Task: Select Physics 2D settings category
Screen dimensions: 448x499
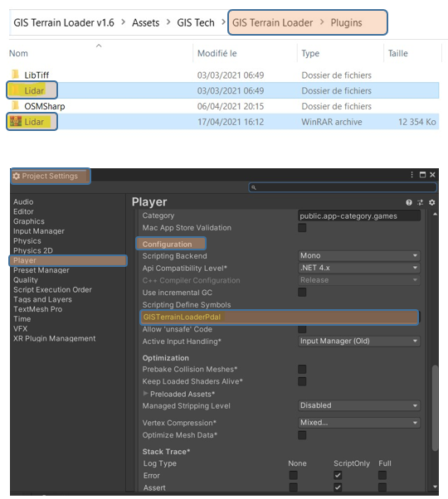Action: pyautogui.click(x=33, y=251)
